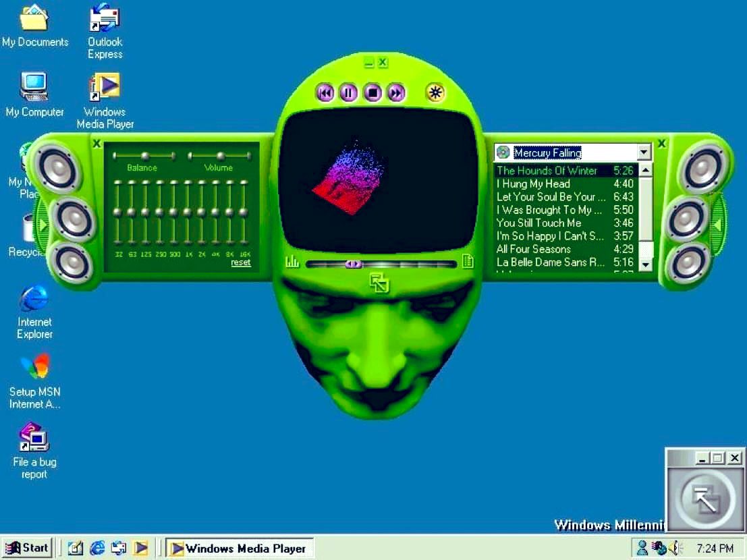747x560 pixels.
Task: Select La Belle Dame Sans R track
Action: coord(565,262)
